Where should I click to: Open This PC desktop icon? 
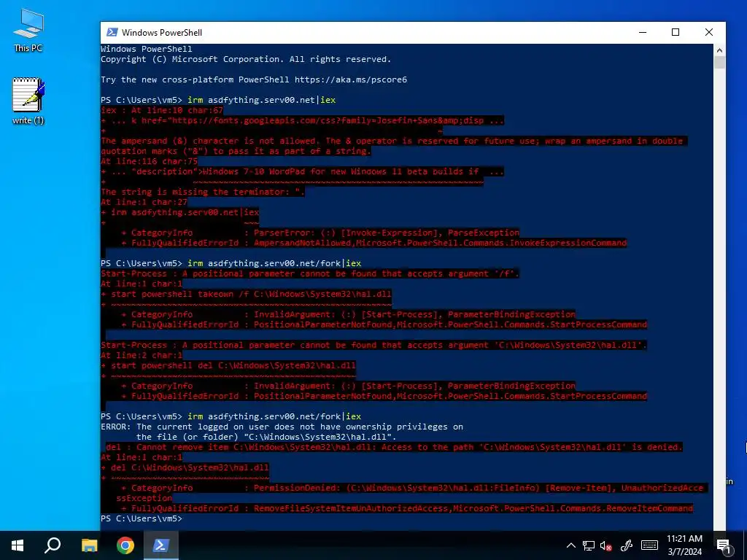(x=28, y=31)
